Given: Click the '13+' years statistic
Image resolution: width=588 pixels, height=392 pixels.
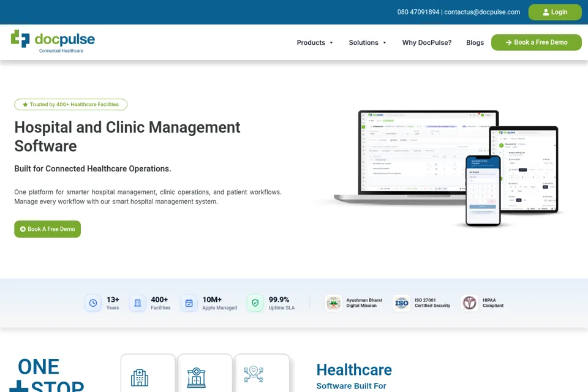Looking at the screenshot, I should coord(113,300).
